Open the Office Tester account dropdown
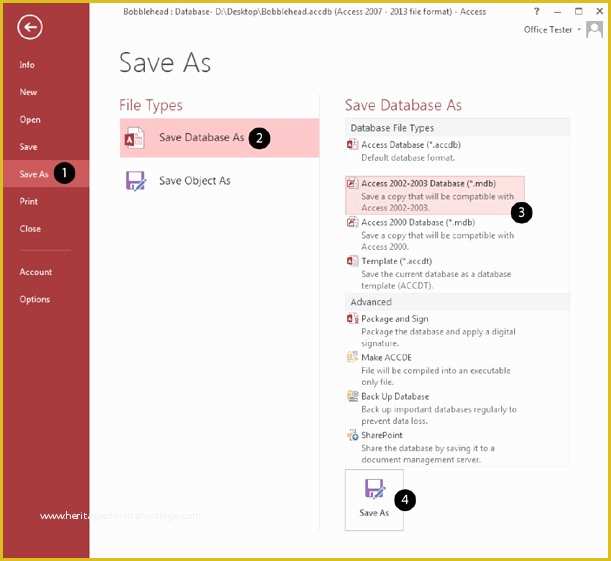 click(552, 30)
